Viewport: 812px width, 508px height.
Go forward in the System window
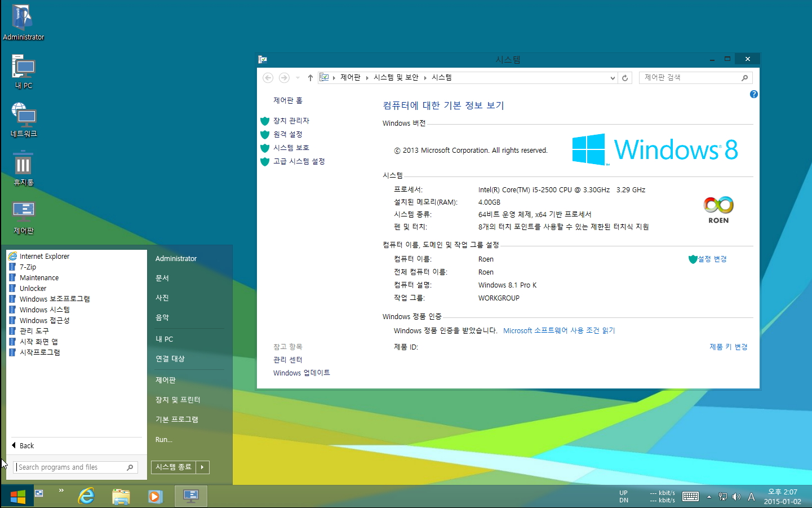pyautogui.click(x=284, y=78)
